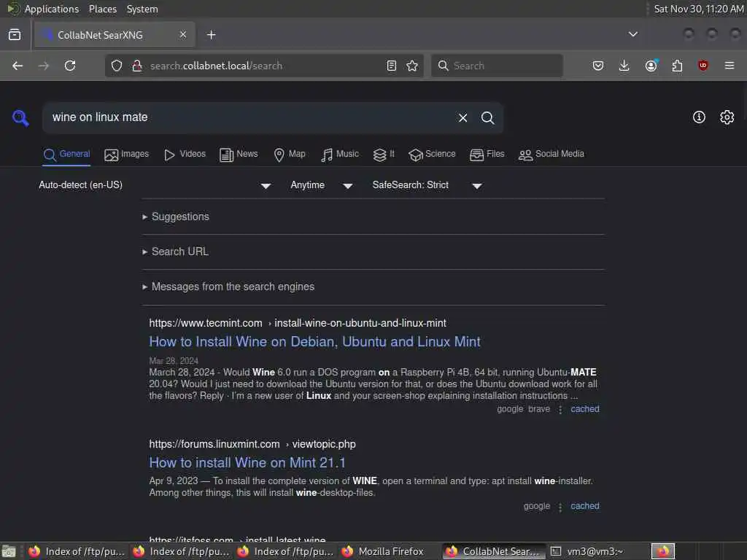Switch to the CollabNet Sear... taskbar window
This screenshot has height=560, width=747.
click(x=494, y=552)
